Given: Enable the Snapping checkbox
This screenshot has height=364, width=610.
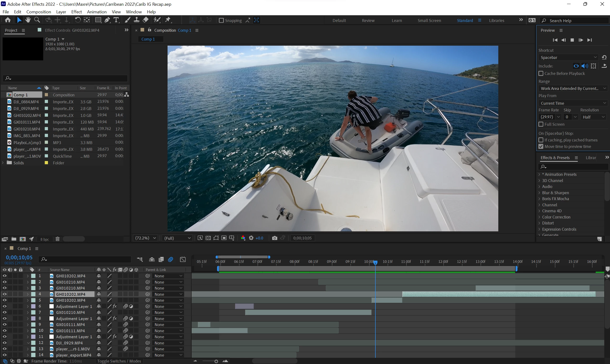Looking at the screenshot, I should point(221,20).
